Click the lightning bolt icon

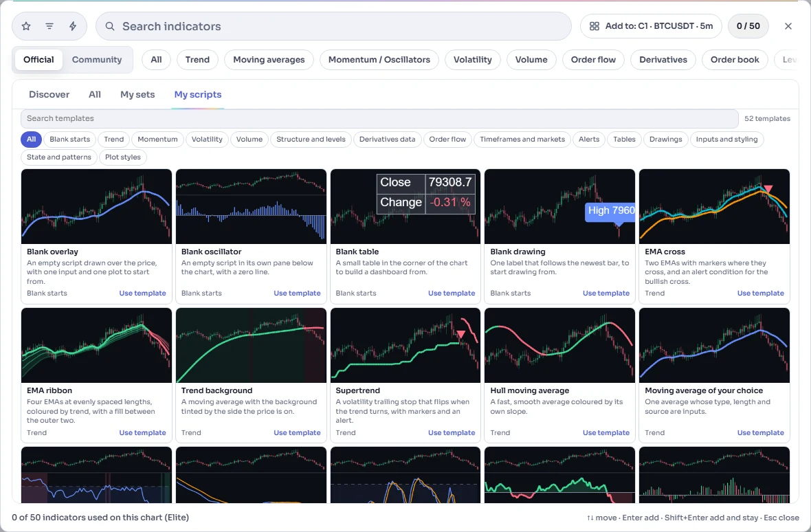pyautogui.click(x=73, y=26)
